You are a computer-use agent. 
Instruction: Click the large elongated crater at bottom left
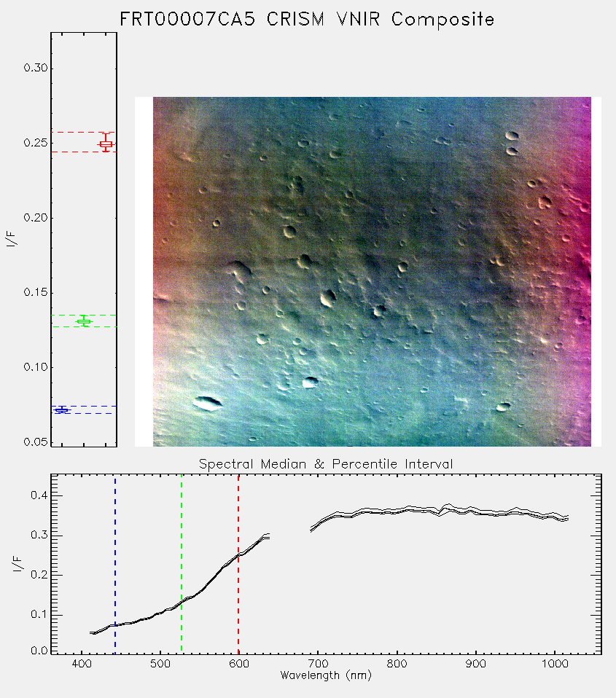pyautogui.click(x=208, y=404)
